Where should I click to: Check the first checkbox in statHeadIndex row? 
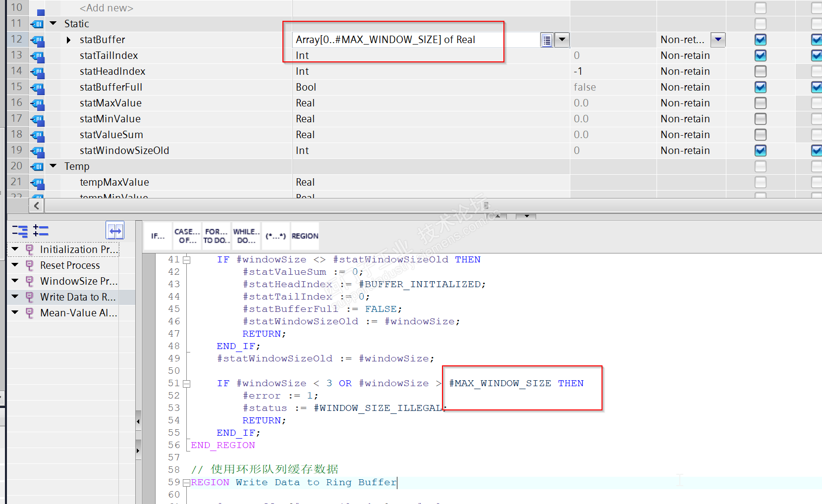pyautogui.click(x=761, y=71)
